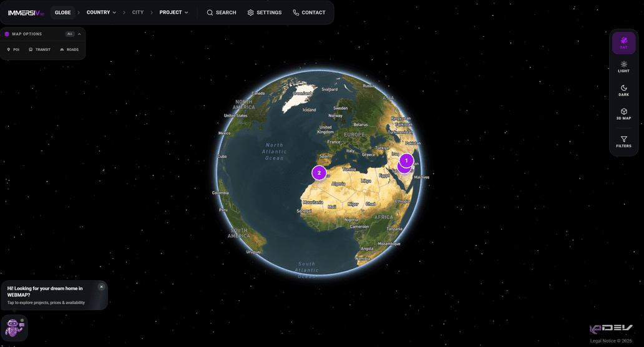Expand the PROJECT dropdown
The width and height of the screenshot is (644, 347).
pyautogui.click(x=173, y=12)
